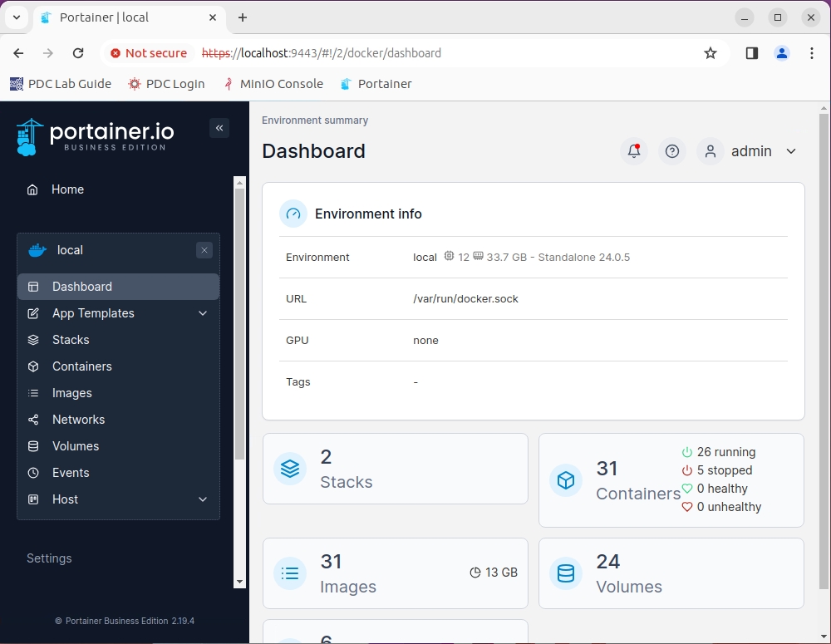Expand the App Templates submenu

pos(203,313)
